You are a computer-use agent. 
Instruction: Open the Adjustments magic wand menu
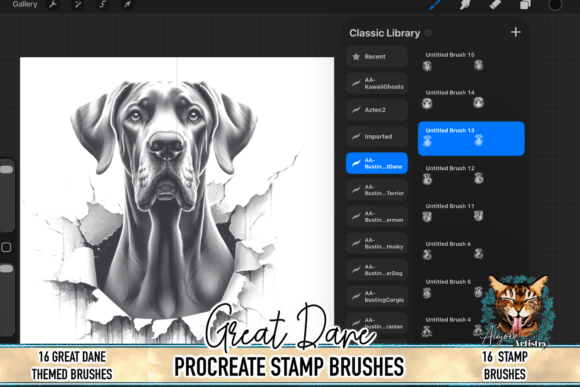point(77,4)
